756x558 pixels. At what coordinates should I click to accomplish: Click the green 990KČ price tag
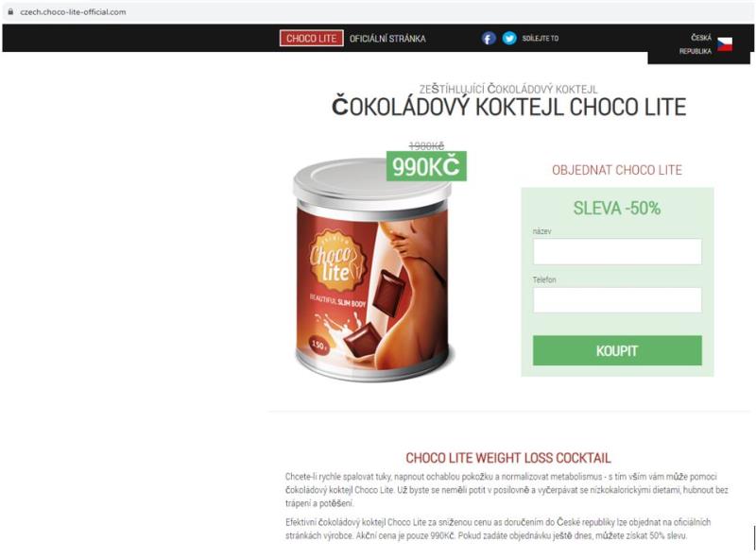click(x=426, y=166)
